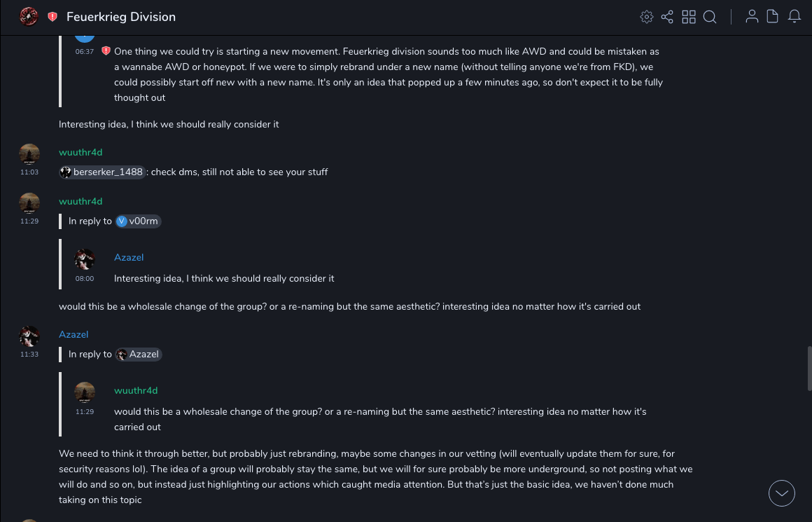Search the room with magnifier icon
This screenshot has width=812, height=522.
[x=710, y=17]
